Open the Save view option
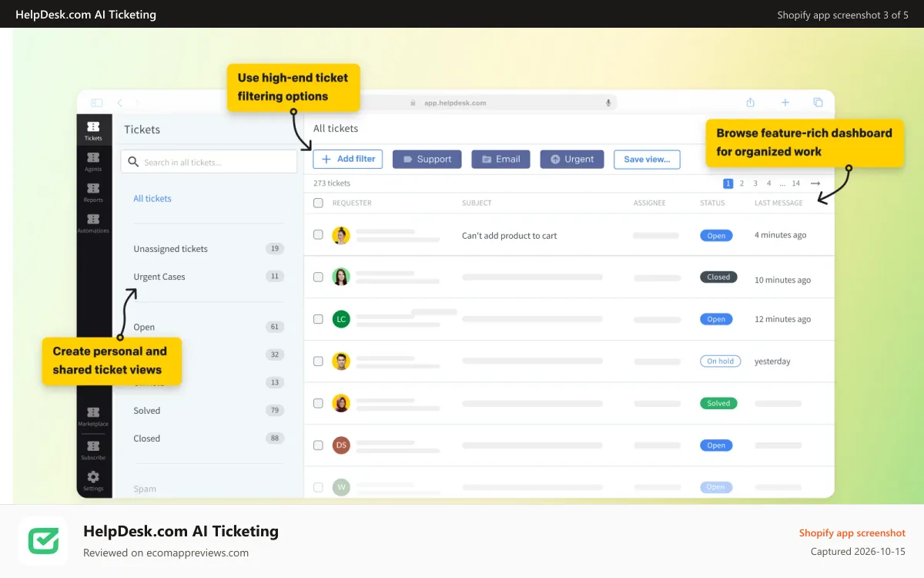Screen dimensions: 924x578 pyautogui.click(x=647, y=160)
